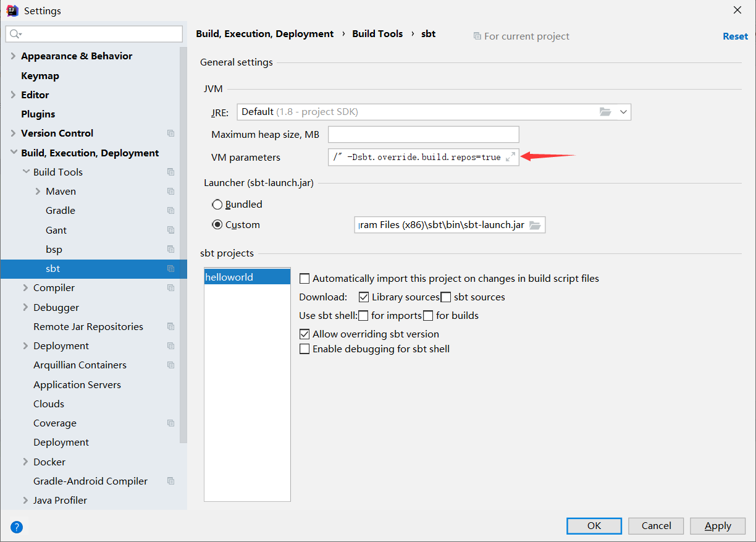Screen dimensions: 756x542
Task: Enable debugging for sbt shell
Action: pyautogui.click(x=304, y=349)
